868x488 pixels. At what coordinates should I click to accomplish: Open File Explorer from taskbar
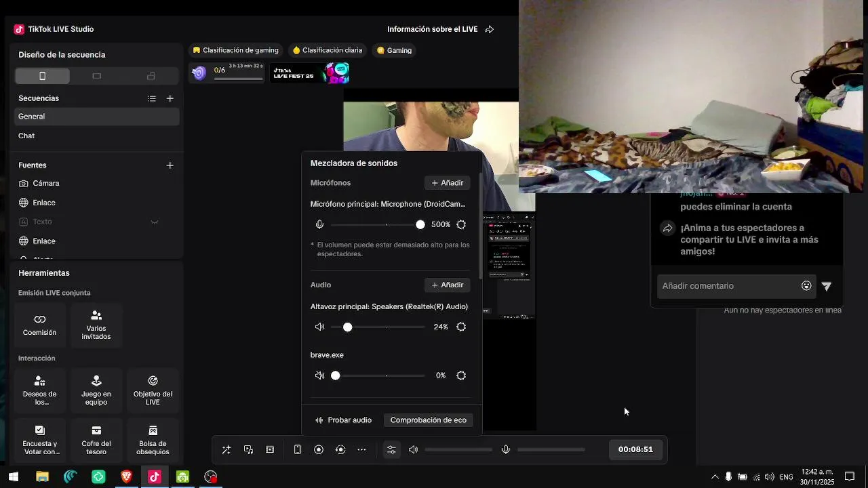42,477
